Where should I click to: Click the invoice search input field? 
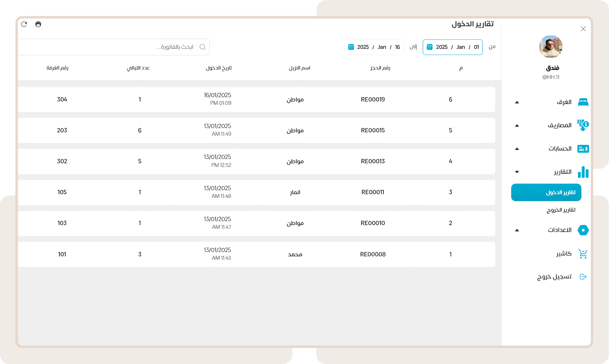(x=114, y=47)
